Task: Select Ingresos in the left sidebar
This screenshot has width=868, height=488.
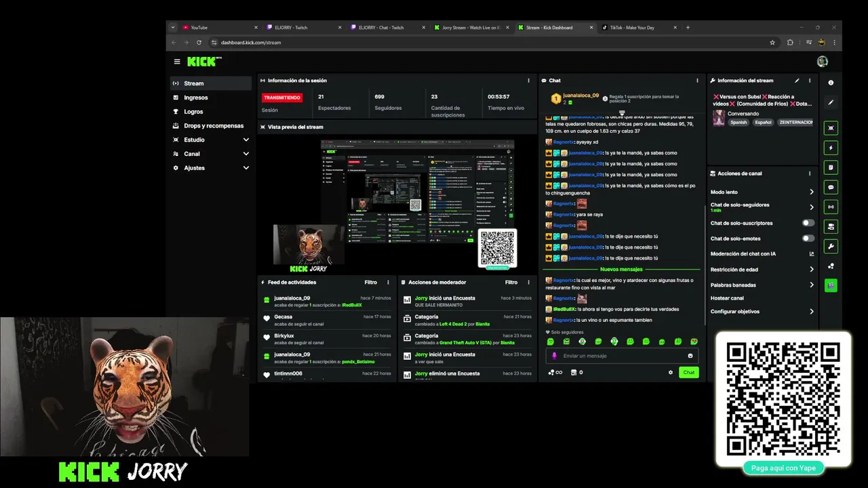Action: click(x=211, y=98)
